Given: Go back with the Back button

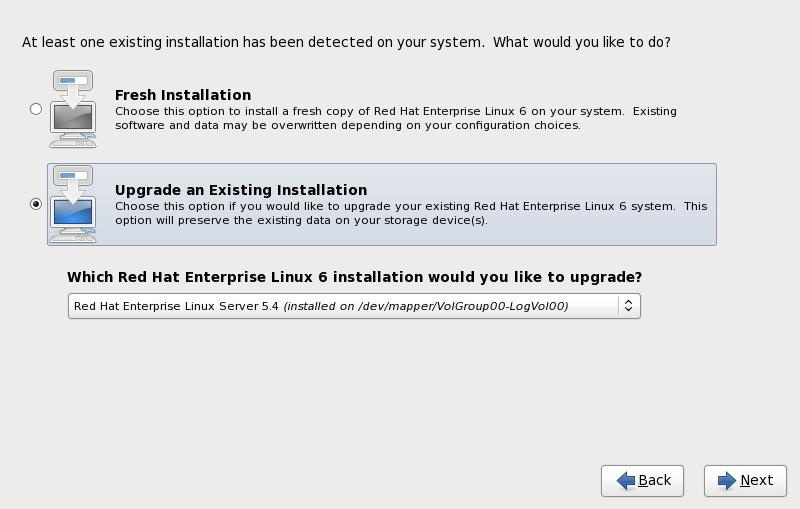Looking at the screenshot, I should (642, 481).
